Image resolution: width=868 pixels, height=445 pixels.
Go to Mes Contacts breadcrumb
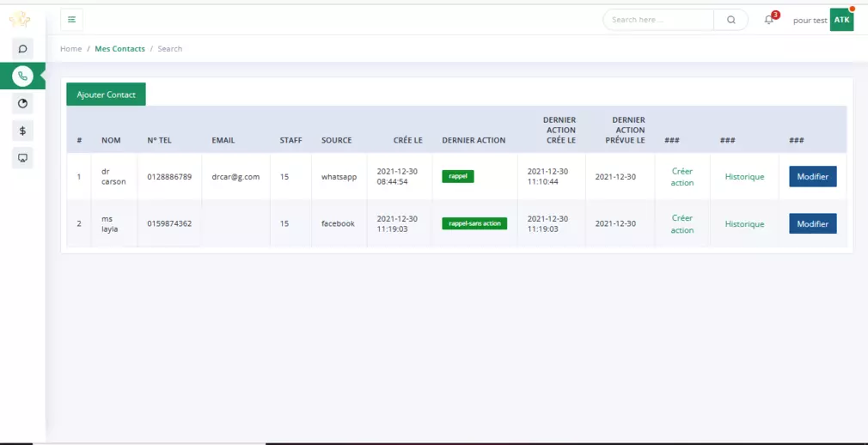tap(119, 49)
